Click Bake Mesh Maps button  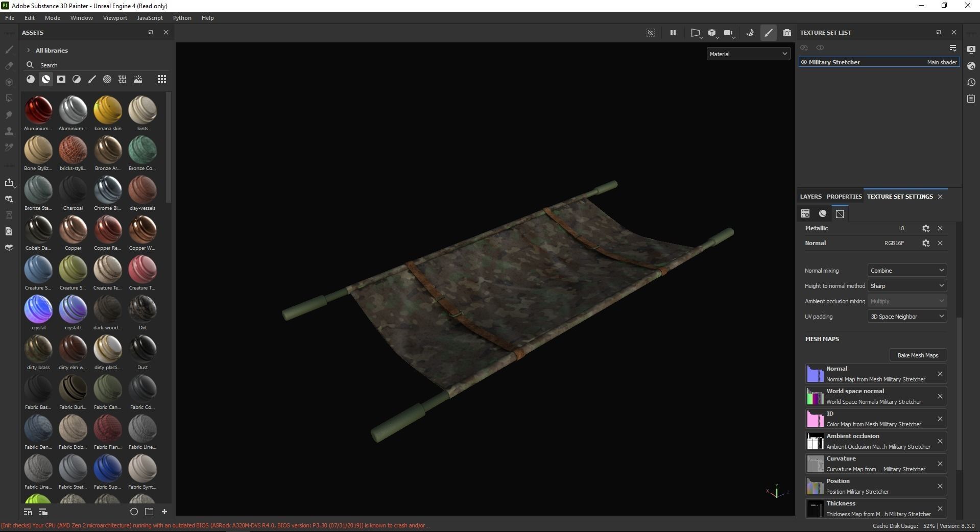(x=918, y=355)
